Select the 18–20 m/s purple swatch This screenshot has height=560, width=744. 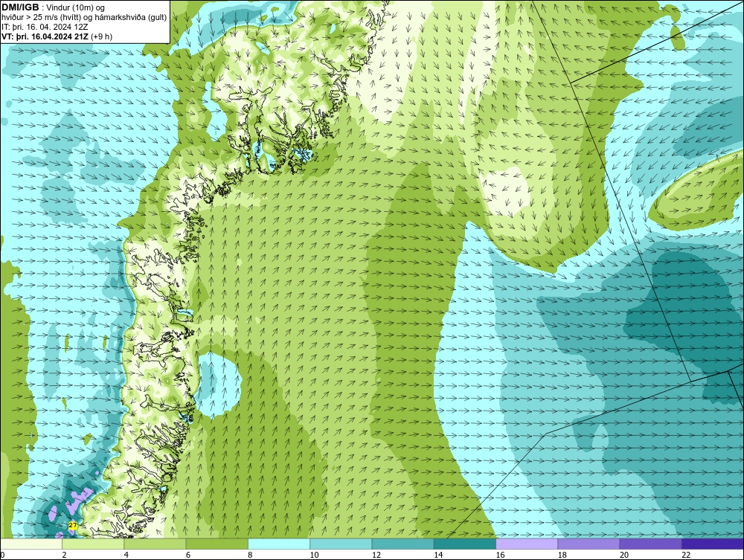click(589, 544)
